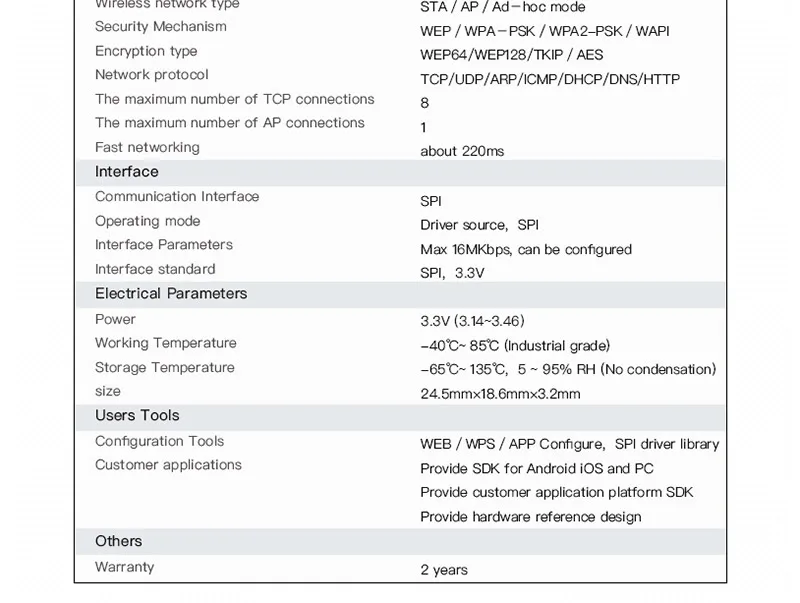Click the Others section header
This screenshot has height=603, width=800.
point(401,541)
